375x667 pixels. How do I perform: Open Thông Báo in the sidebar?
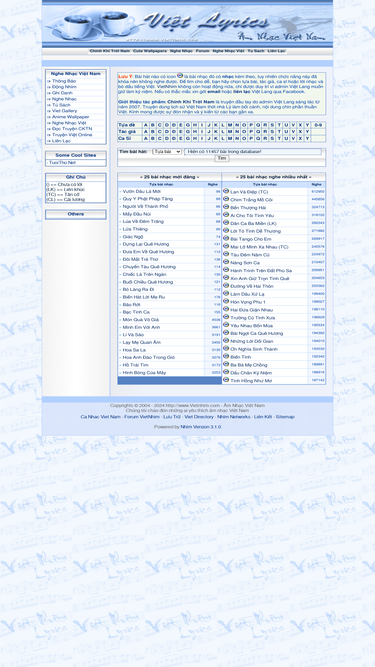pos(64,81)
